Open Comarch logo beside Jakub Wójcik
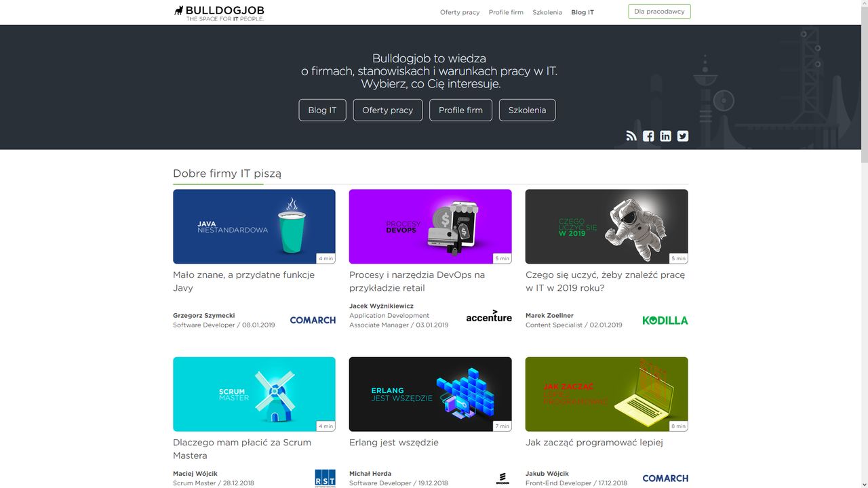The image size is (868, 488). pyautogui.click(x=665, y=478)
